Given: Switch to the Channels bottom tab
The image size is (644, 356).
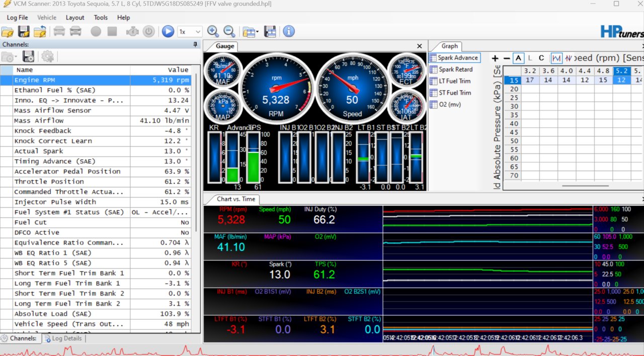Looking at the screenshot, I should tap(20, 338).
